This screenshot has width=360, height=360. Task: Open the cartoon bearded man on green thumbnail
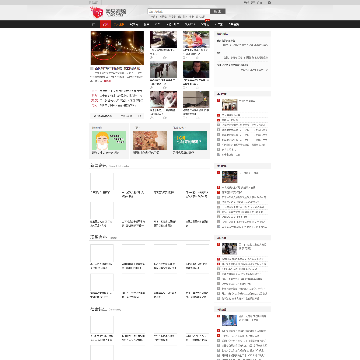pos(109,140)
